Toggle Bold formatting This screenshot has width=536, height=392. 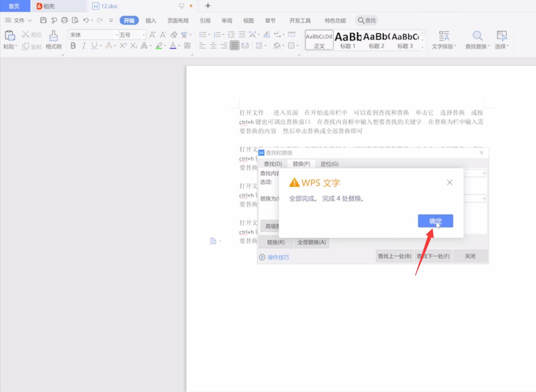click(x=73, y=46)
